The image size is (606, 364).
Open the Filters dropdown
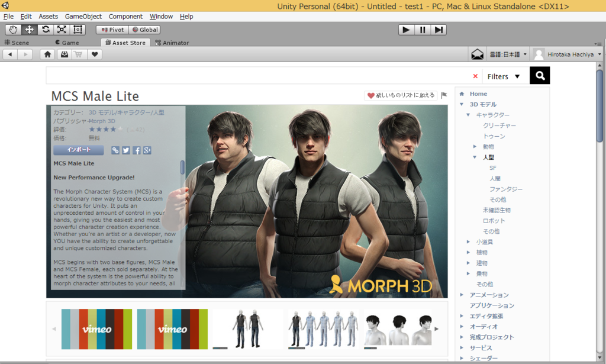coord(504,76)
